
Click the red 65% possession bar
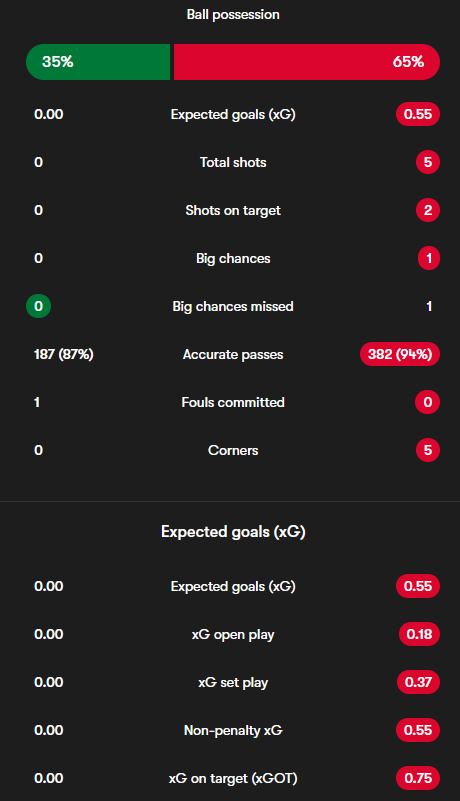[307, 62]
